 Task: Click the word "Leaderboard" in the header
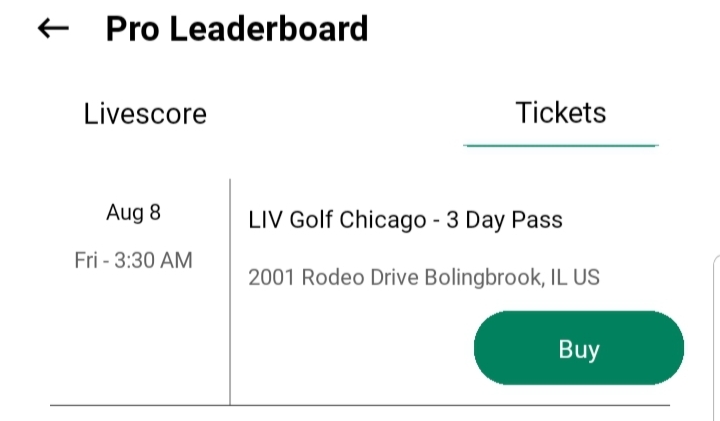270,29
